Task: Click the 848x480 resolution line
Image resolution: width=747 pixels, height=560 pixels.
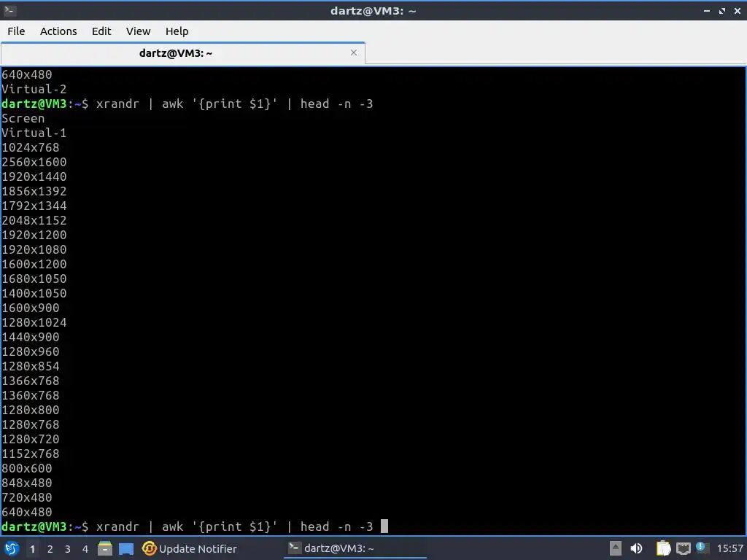Action: tap(27, 483)
